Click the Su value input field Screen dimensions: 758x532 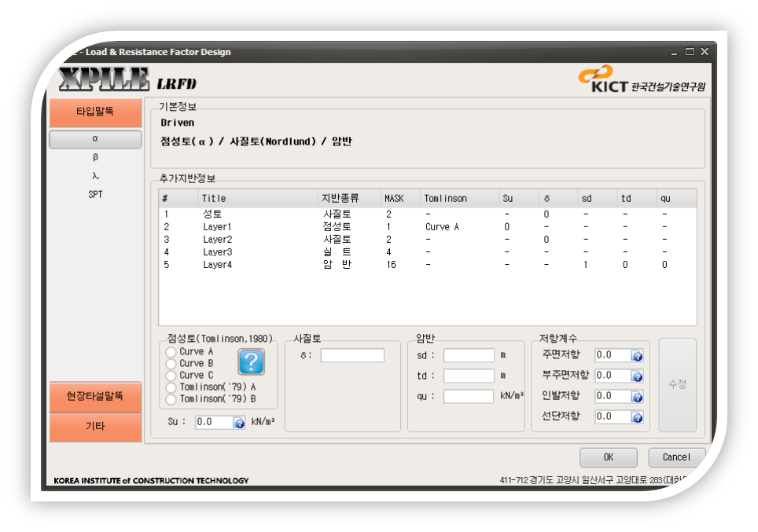click(x=214, y=422)
